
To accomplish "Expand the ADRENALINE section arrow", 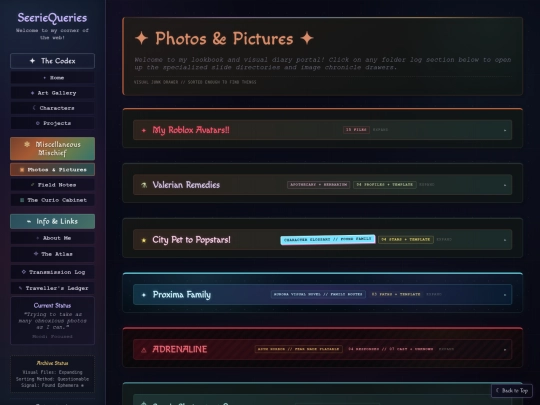I will (505, 350).
